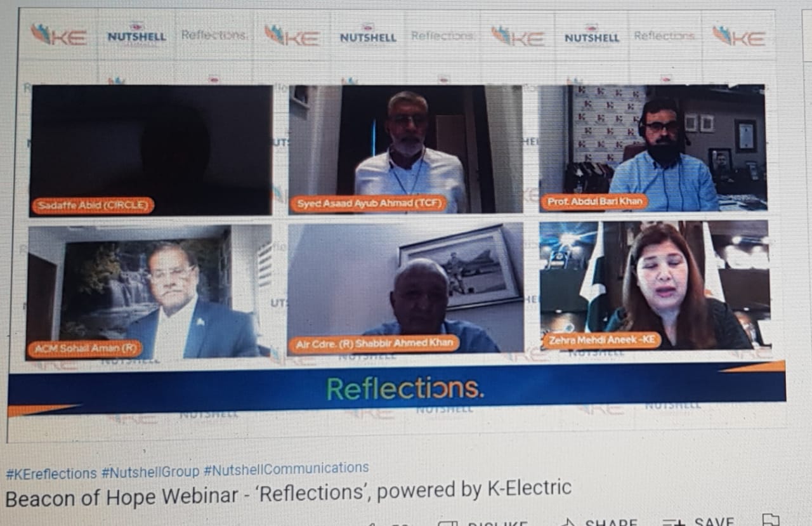Click the Save to playlist icon
Viewport: 812px width, 526px height.
(673, 522)
